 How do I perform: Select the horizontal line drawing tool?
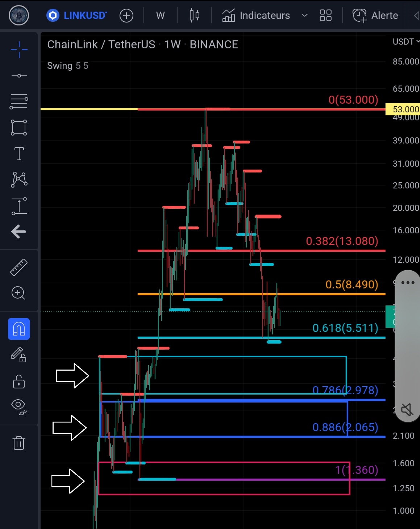point(19,76)
